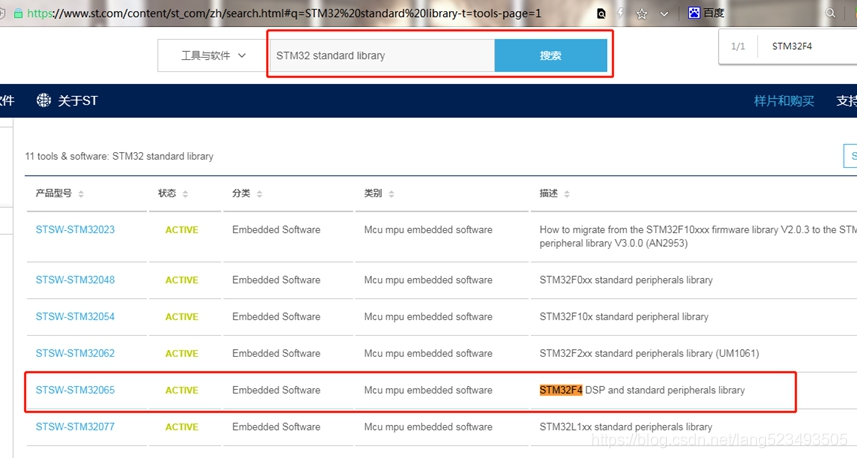The image size is (857, 458).
Task: Open the STSW-STM32077 product link
Action: (x=75, y=426)
